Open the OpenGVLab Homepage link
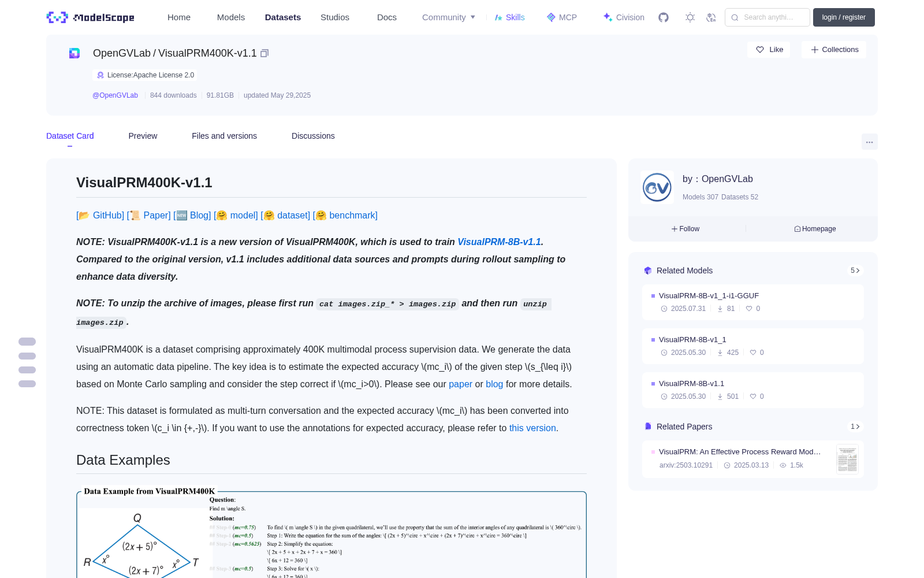924x578 pixels. coord(815,229)
